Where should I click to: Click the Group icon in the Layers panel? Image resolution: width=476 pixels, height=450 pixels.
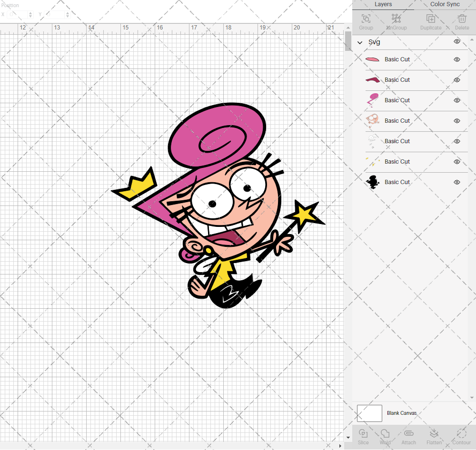tap(366, 19)
